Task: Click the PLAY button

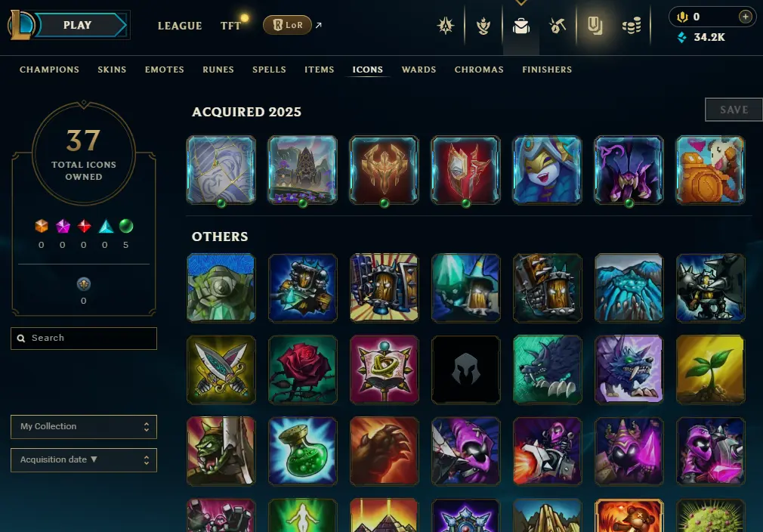Action: point(78,25)
